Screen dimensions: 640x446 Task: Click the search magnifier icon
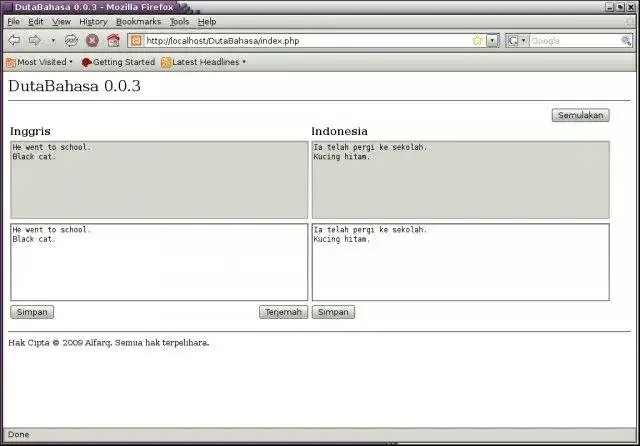(626, 41)
